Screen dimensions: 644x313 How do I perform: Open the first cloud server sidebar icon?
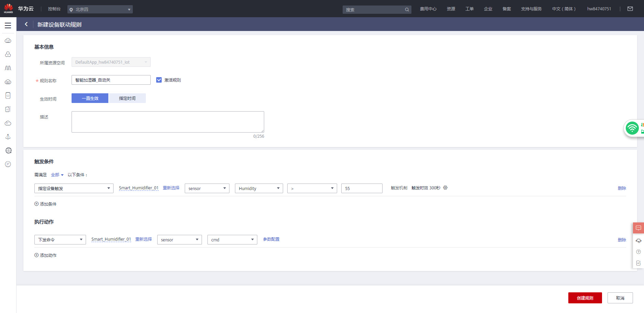[8, 41]
